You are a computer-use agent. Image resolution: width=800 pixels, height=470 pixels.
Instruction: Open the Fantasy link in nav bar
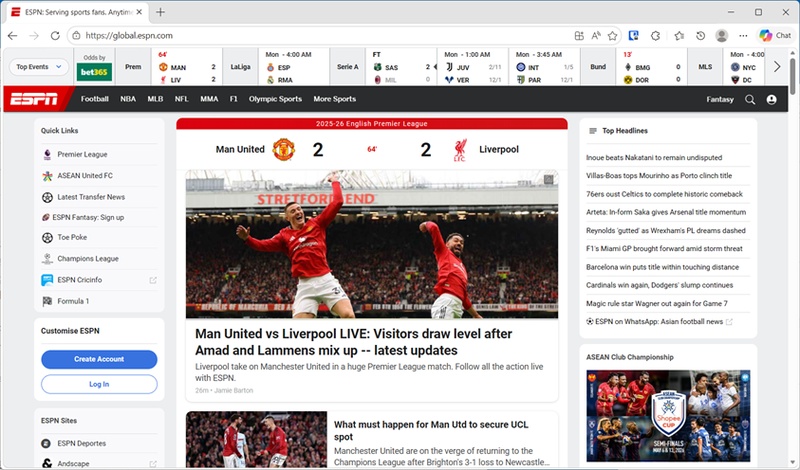[x=720, y=100]
